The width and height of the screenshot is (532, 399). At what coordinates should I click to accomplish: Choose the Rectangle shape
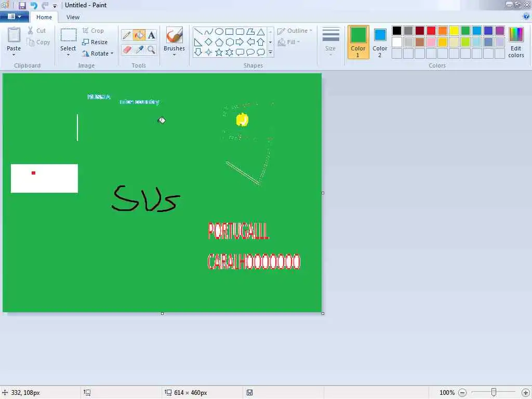[229, 32]
